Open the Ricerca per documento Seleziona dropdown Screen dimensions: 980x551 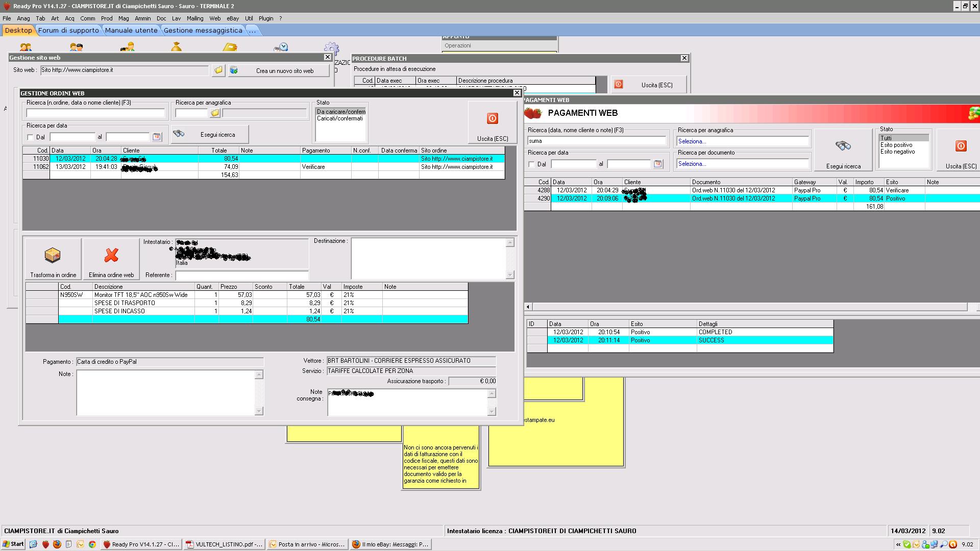coord(743,164)
